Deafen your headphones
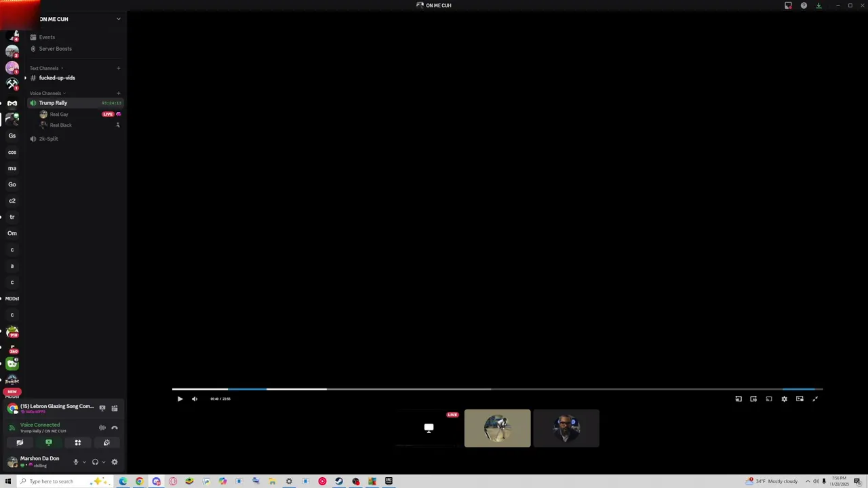This screenshot has height=488, width=868. (95, 462)
